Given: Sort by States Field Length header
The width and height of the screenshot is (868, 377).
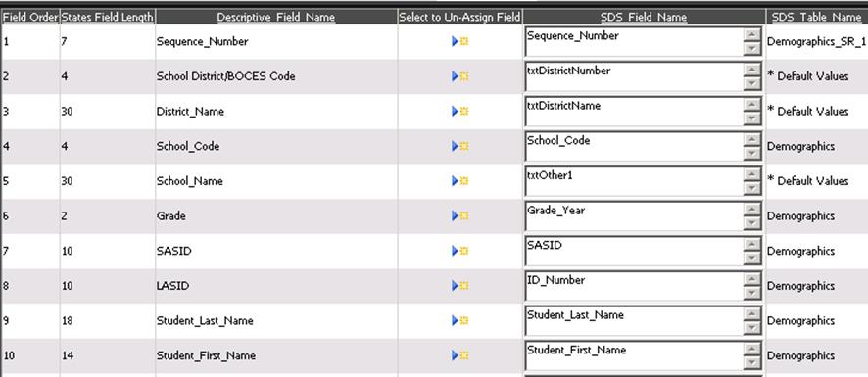Looking at the screenshot, I should click(108, 18).
